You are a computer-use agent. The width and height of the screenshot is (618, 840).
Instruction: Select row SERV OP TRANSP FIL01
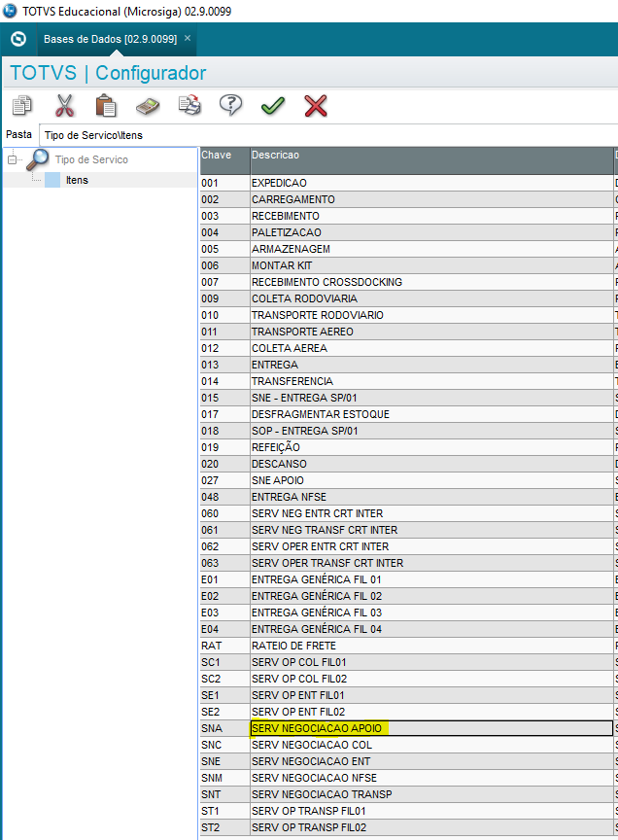407,811
